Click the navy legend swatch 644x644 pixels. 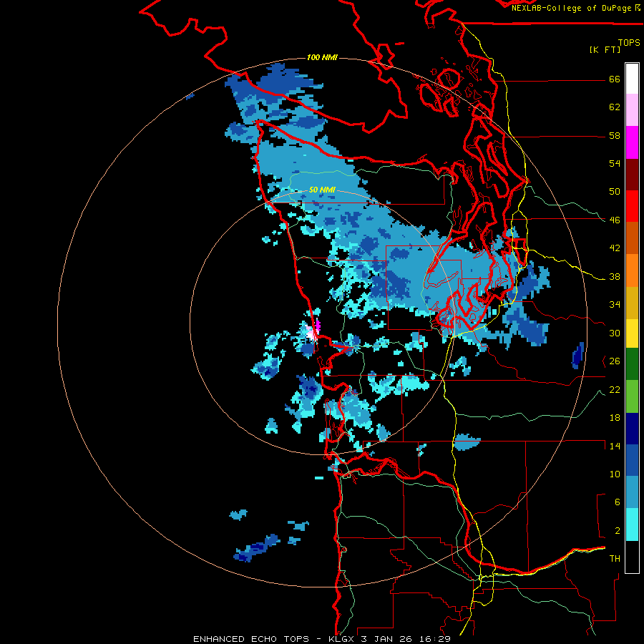click(632, 429)
